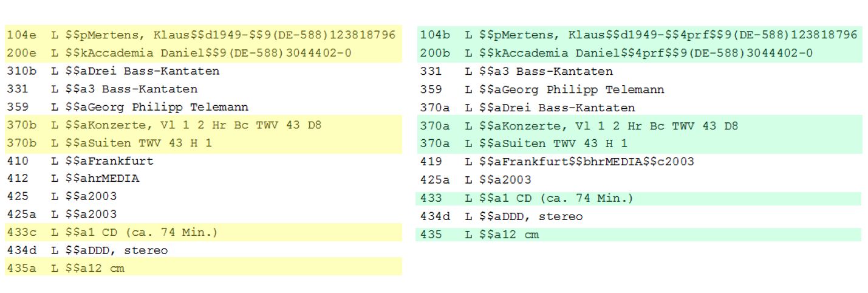Image resolution: width=868 pixels, height=293 pixels.
Task: Select field 104b with prf relator code
Action: (x=638, y=35)
